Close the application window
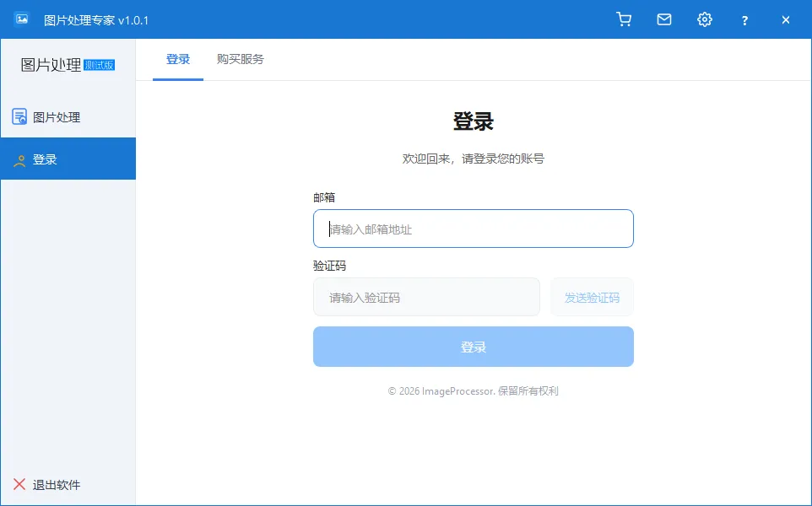The width and height of the screenshot is (812, 506). coord(785,19)
